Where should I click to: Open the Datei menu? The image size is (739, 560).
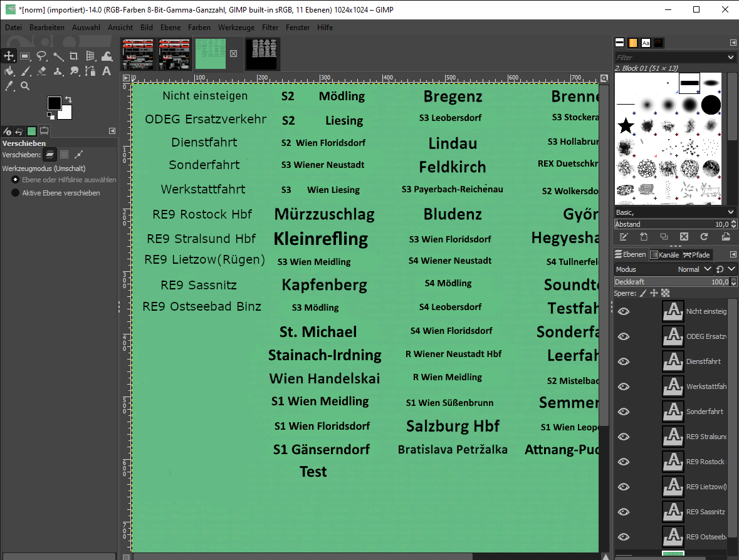[x=13, y=28]
